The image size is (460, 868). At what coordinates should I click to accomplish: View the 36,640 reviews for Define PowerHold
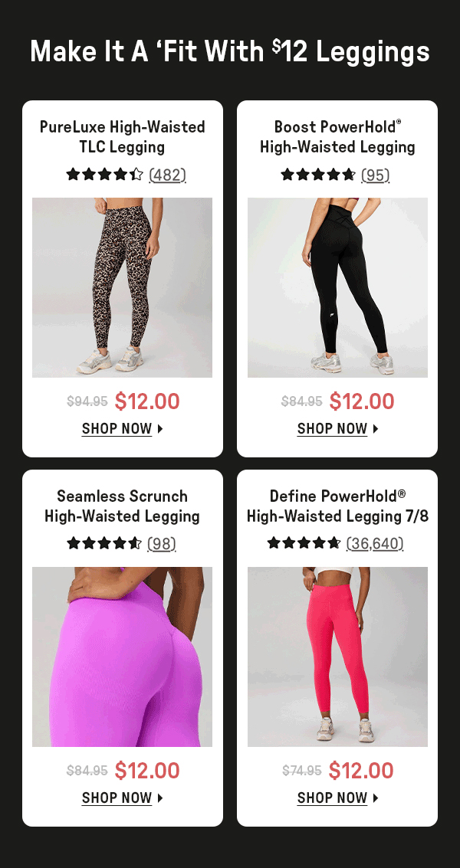click(375, 544)
